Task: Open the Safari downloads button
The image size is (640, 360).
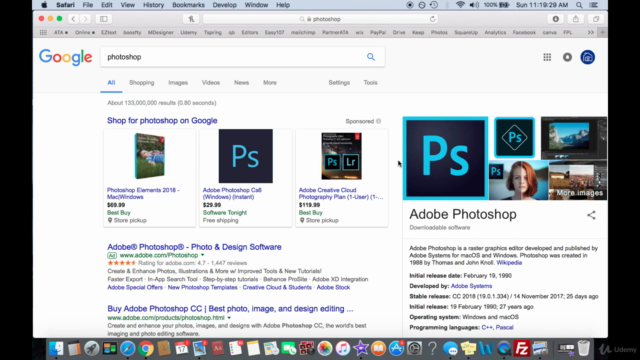Action: point(556,19)
